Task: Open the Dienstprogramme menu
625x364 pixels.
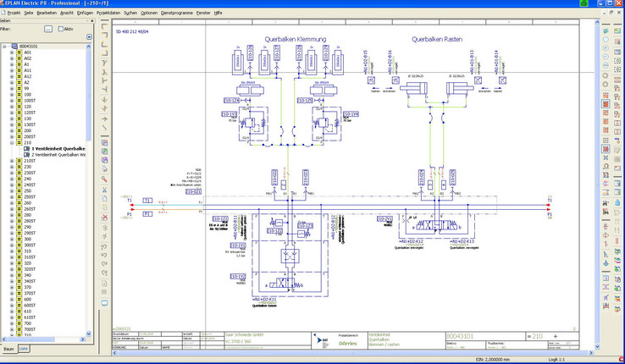Action: 176,14
